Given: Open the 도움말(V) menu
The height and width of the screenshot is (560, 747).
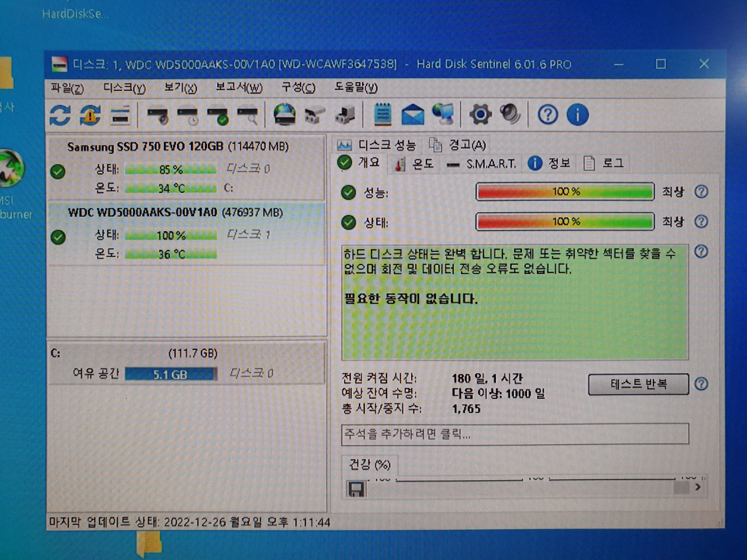Looking at the screenshot, I should coord(356,88).
